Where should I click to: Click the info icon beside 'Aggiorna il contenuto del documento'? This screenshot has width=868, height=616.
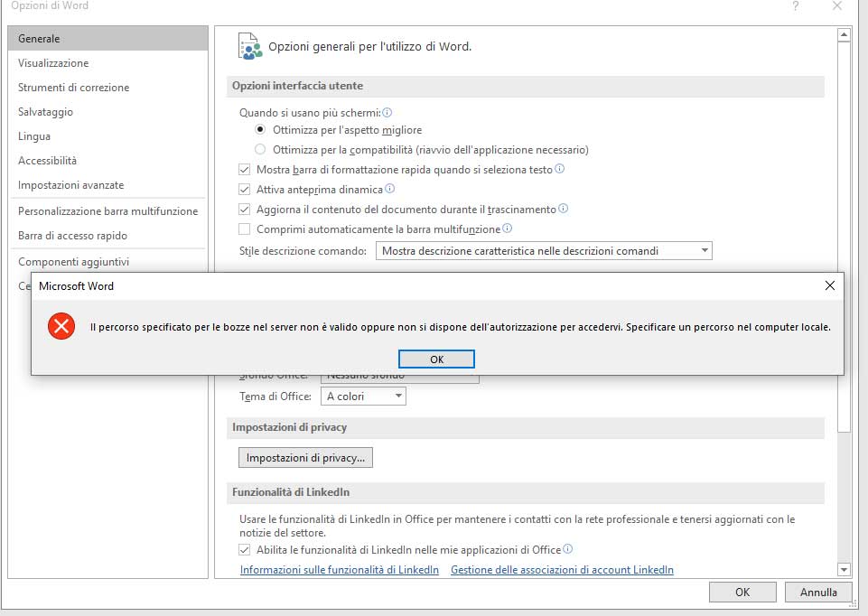point(563,209)
